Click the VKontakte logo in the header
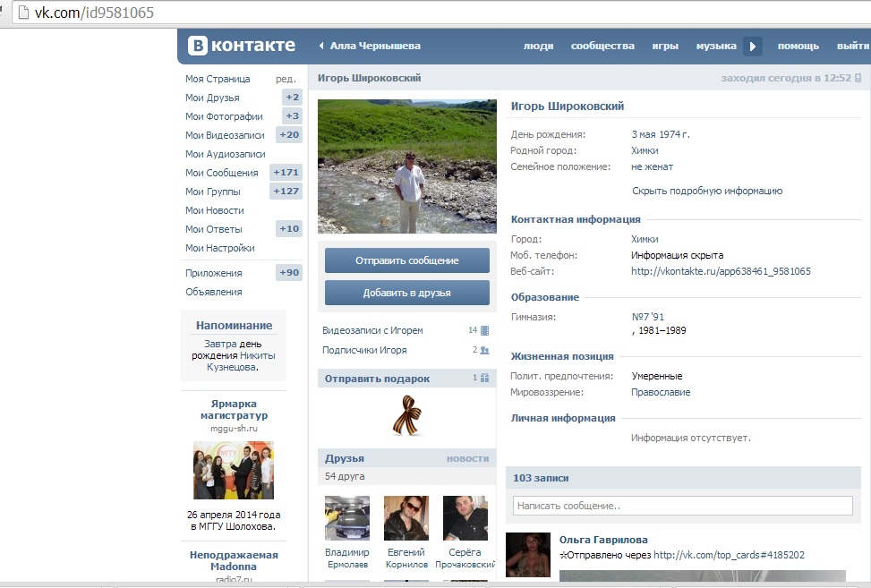 241,46
